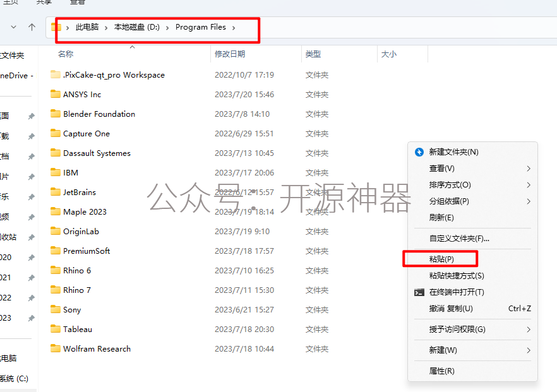The height and width of the screenshot is (392, 557).
Task: Expand chevron after Program Files breadcrumb
Action: pos(234,28)
